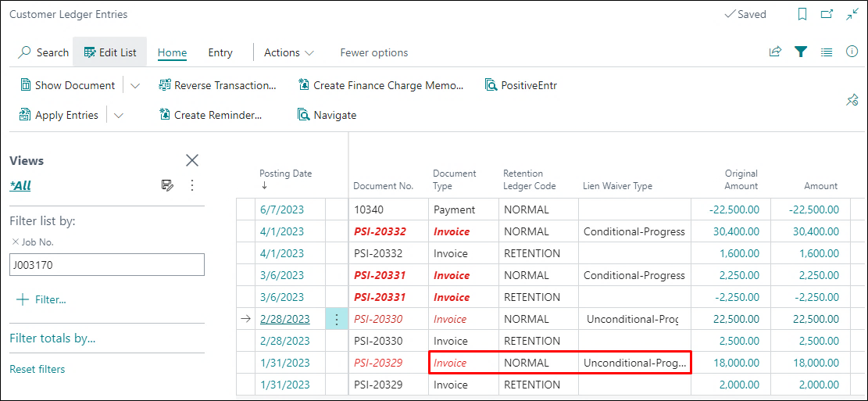The height and width of the screenshot is (401, 868).
Task: Expand Apply Entries dropdown arrow
Action: [x=119, y=116]
